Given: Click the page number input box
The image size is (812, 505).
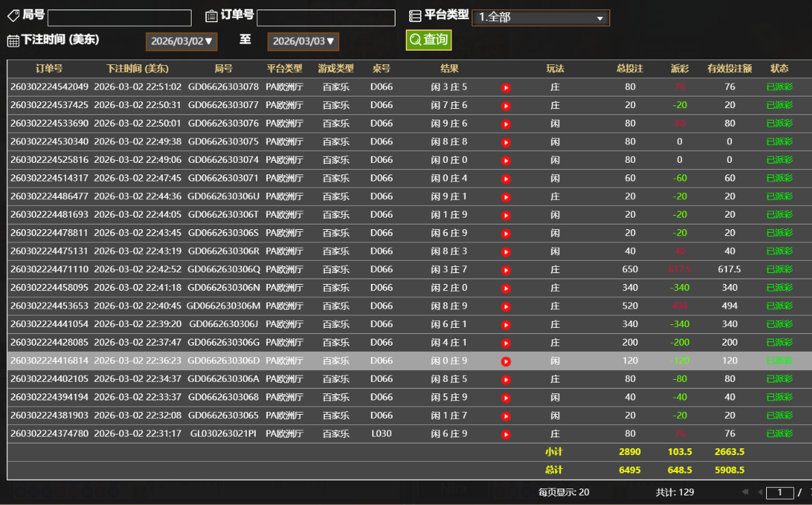Looking at the screenshot, I should coord(781,492).
